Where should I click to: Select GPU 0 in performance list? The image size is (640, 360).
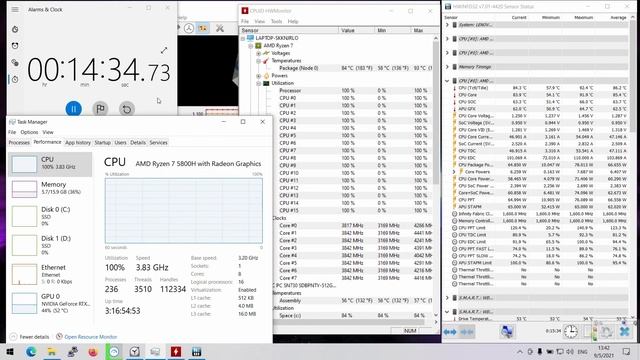pos(50,303)
